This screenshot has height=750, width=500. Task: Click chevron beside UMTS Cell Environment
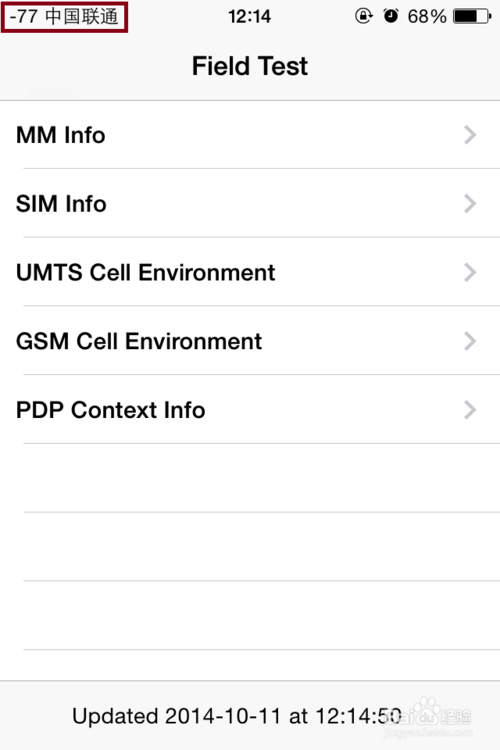coord(470,273)
